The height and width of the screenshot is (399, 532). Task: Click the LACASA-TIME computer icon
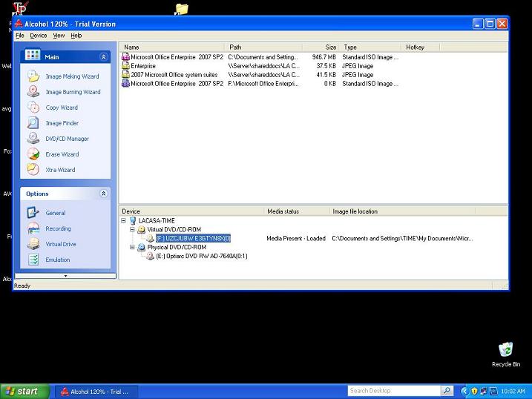click(133, 221)
